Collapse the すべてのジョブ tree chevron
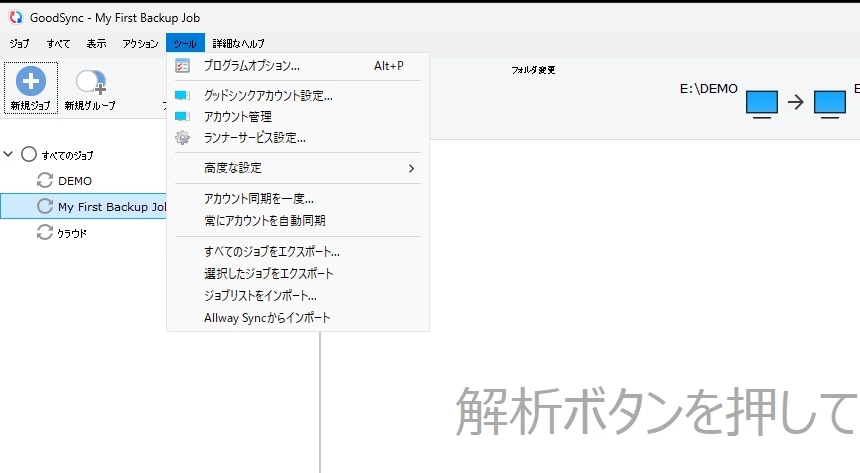 (x=8, y=154)
